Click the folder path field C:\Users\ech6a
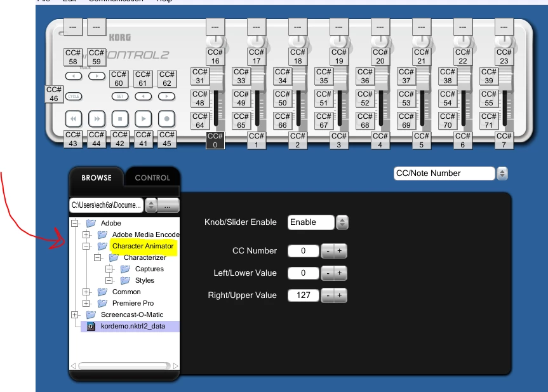The height and width of the screenshot is (392, 548). (106, 205)
